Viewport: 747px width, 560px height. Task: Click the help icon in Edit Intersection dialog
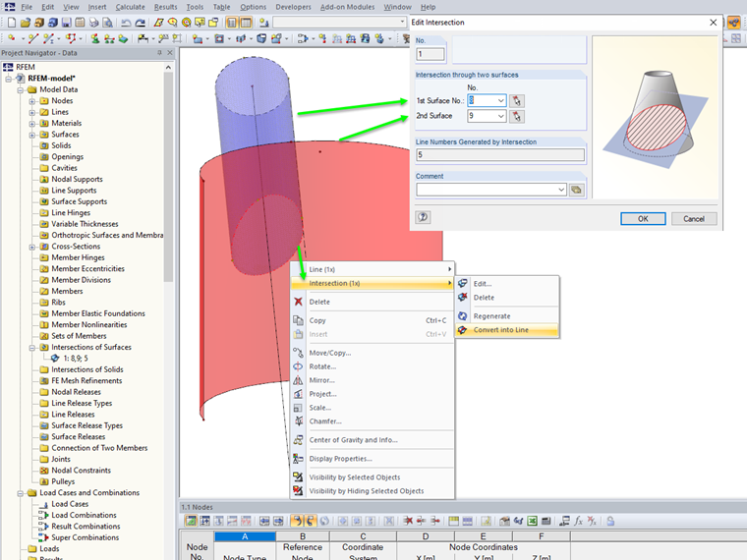tap(423, 218)
